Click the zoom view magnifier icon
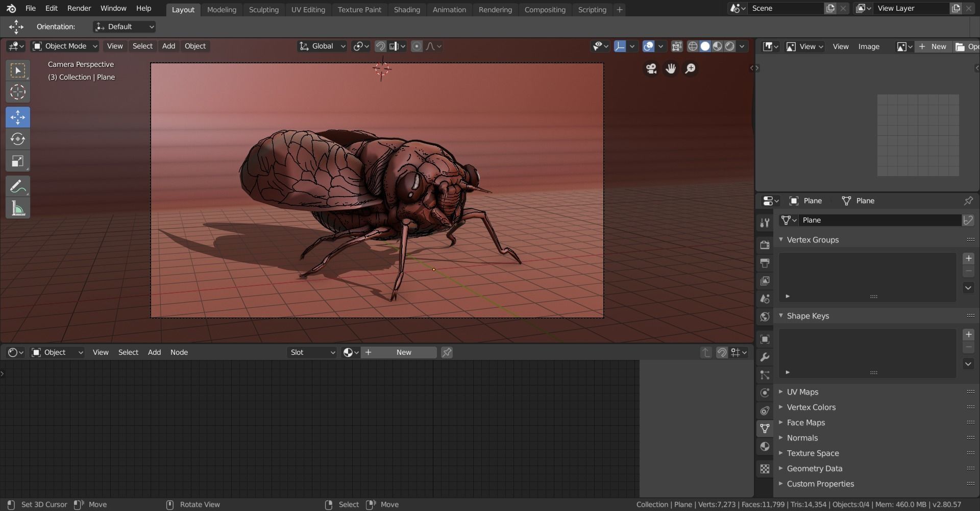 690,68
